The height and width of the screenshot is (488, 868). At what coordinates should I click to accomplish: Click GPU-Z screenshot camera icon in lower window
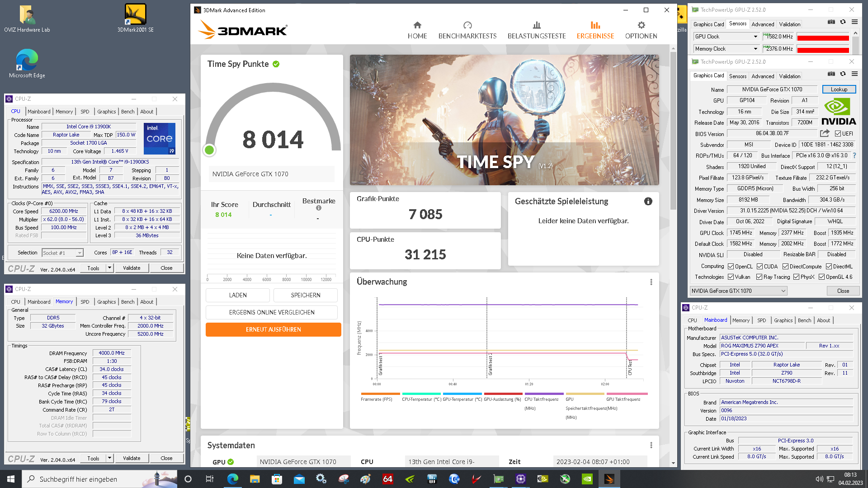(x=831, y=74)
